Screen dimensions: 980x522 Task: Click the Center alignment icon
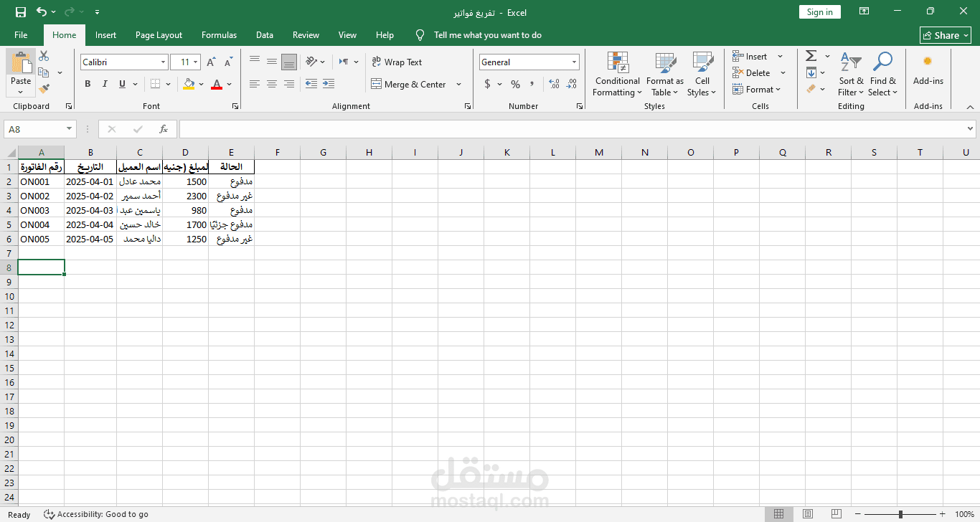coord(272,84)
